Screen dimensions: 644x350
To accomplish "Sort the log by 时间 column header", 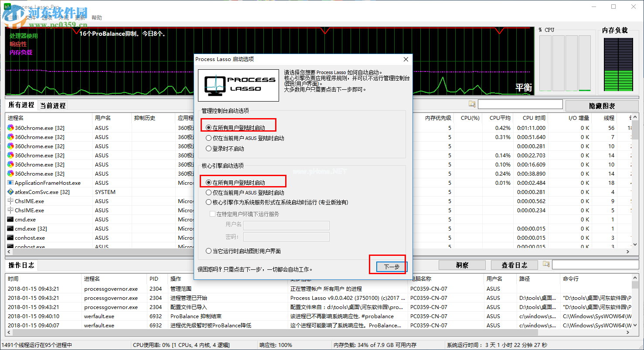I will pyautogui.click(x=44, y=279).
